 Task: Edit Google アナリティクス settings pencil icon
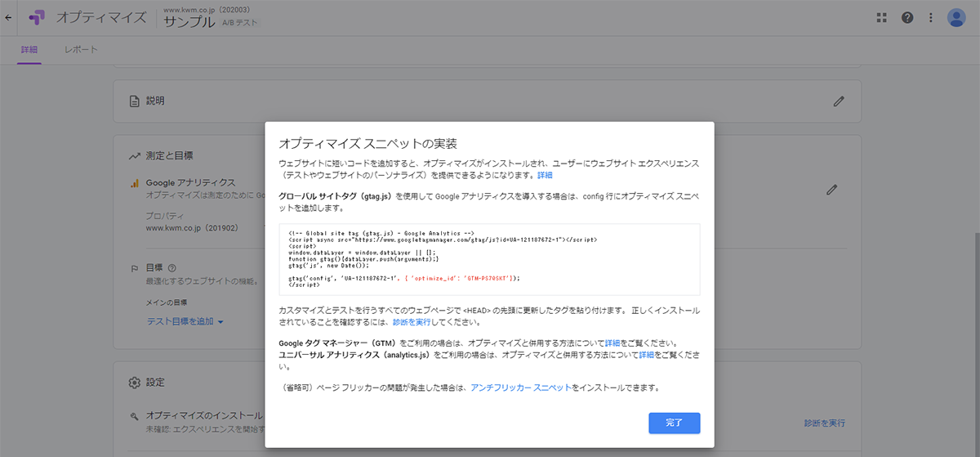point(831,189)
